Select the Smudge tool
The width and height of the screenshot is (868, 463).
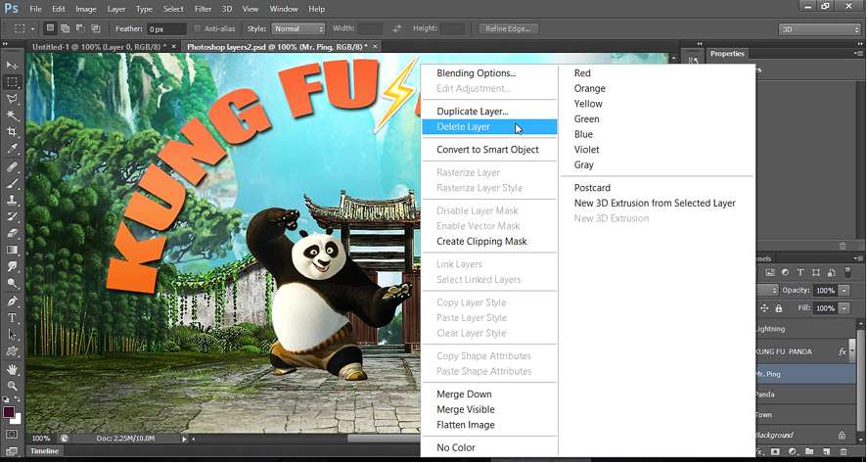(12, 266)
